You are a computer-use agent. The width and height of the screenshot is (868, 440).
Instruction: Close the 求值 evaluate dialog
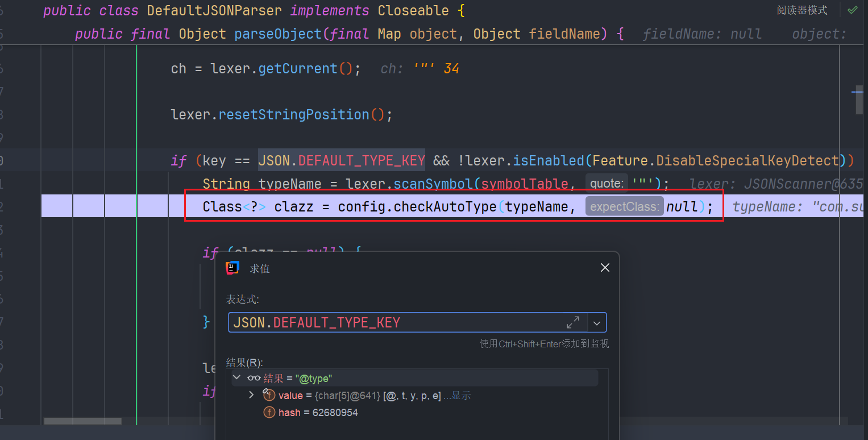pyautogui.click(x=605, y=268)
